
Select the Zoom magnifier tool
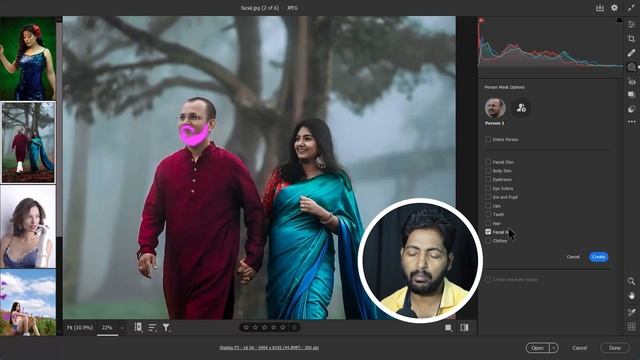(631, 281)
